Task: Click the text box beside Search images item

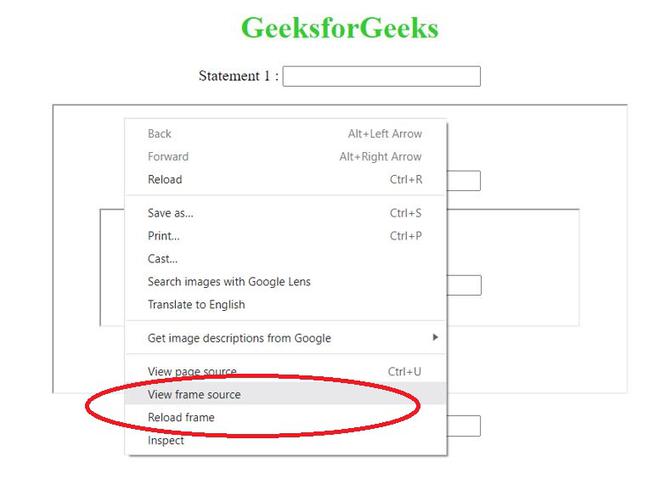Action: click(x=465, y=285)
